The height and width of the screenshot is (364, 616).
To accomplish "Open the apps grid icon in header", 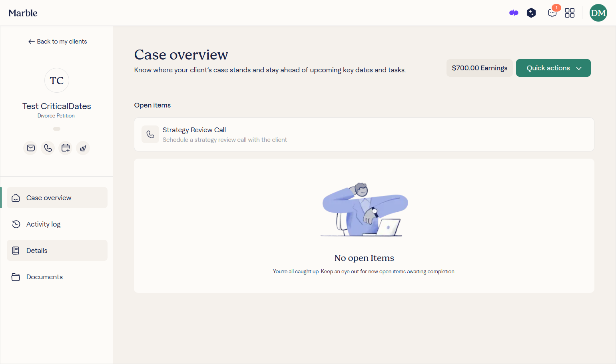I will 570,13.
